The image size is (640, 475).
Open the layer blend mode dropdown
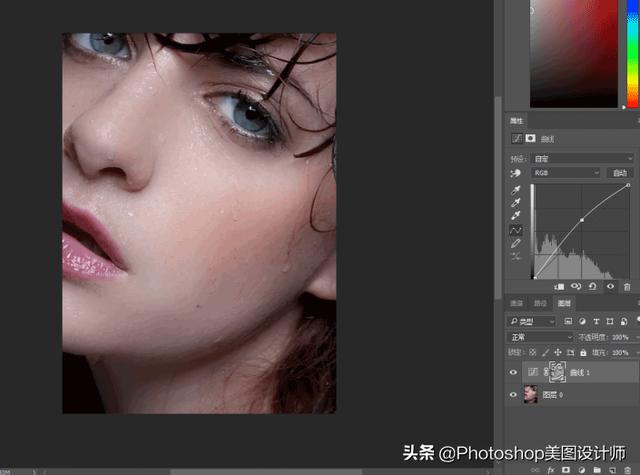(x=540, y=337)
